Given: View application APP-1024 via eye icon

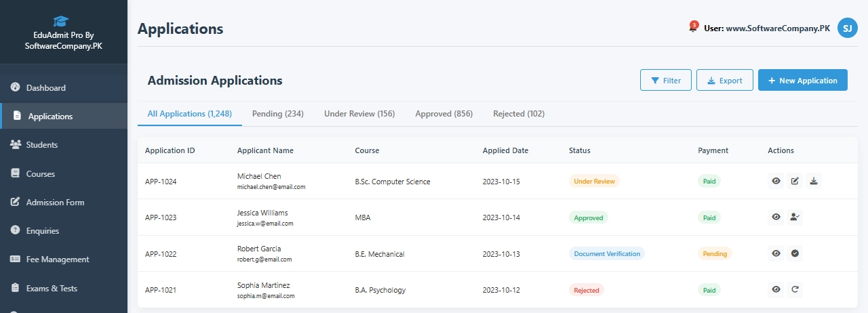Looking at the screenshot, I should 776,181.
